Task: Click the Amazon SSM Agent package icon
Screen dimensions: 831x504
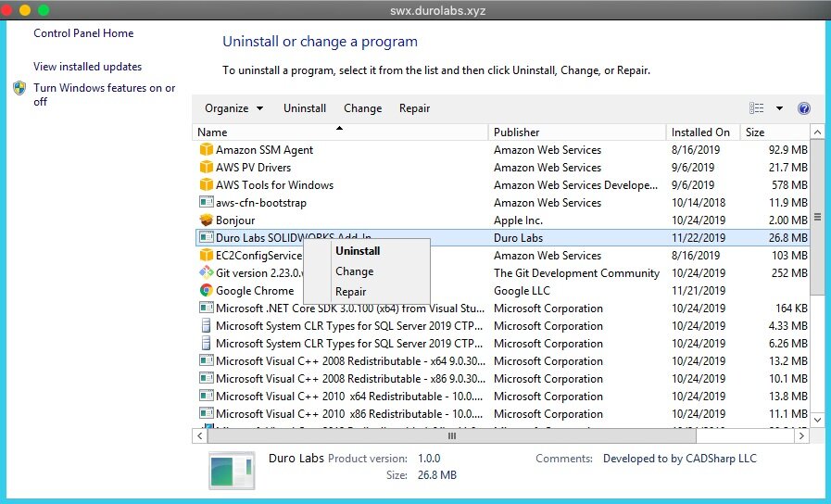Action: pyautogui.click(x=206, y=150)
